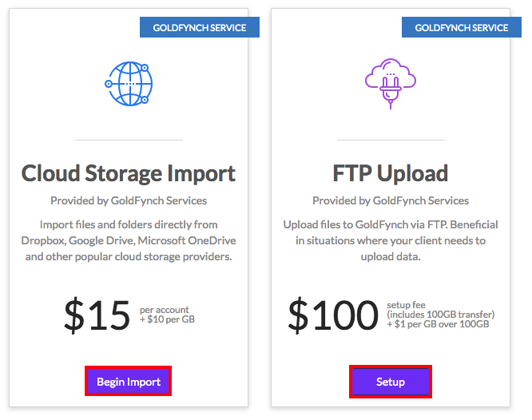Click the blue globe network icon
Image resolution: width=532 pixels, height=420 pixels.
pyautogui.click(x=129, y=84)
